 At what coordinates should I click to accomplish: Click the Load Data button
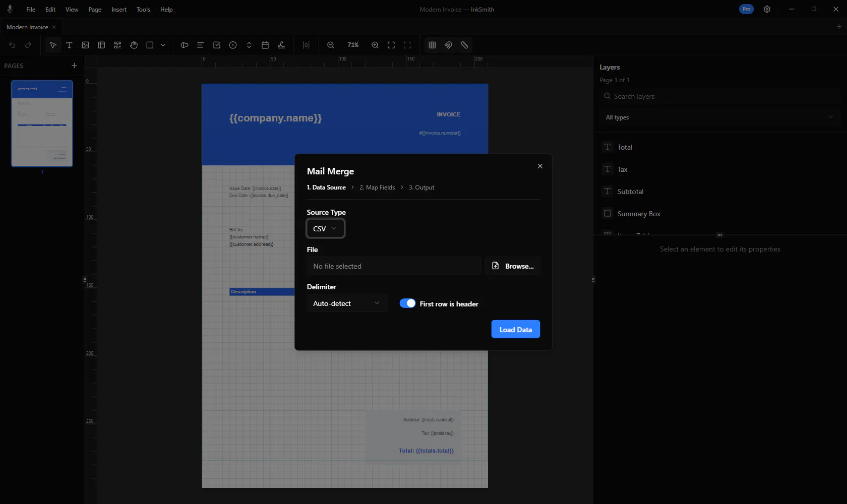(x=516, y=329)
